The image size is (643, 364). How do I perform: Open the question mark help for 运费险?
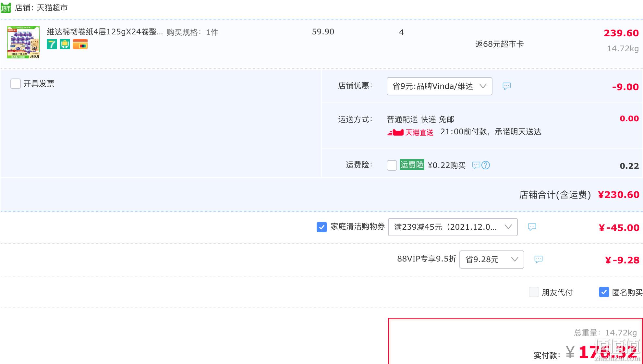tap(486, 165)
